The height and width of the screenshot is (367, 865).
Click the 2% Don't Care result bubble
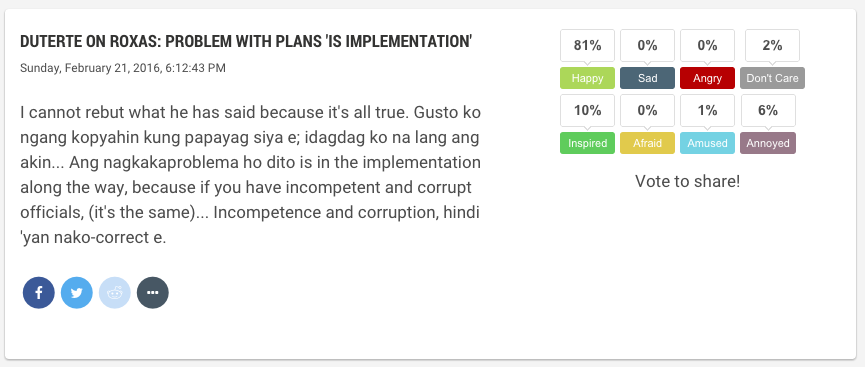772,45
